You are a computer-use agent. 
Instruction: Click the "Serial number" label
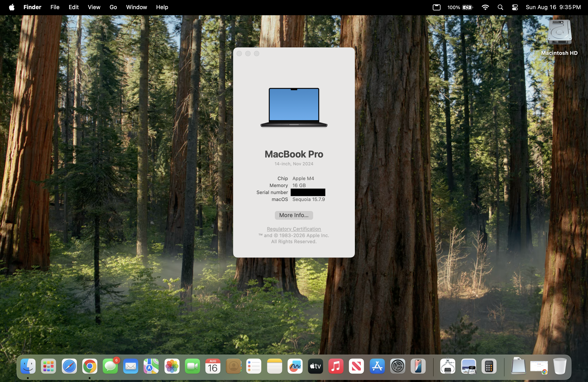coord(272,192)
